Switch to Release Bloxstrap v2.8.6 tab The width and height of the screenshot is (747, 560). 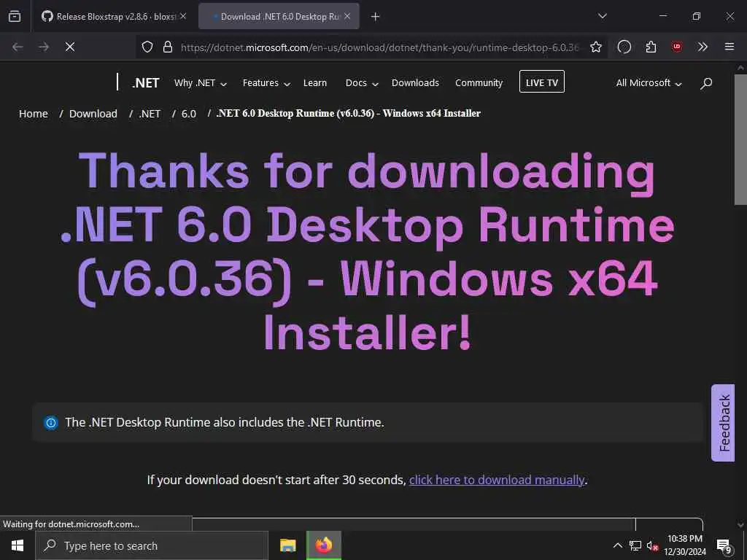click(x=113, y=16)
